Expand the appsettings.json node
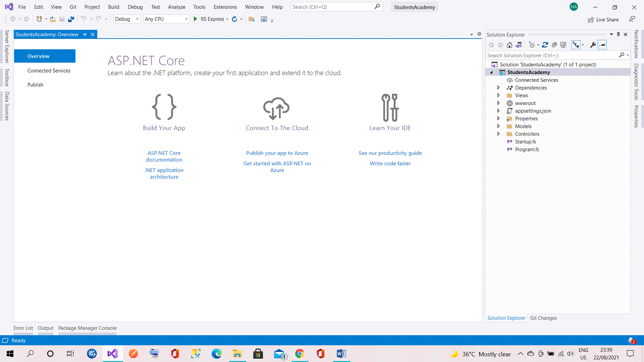 pos(498,111)
